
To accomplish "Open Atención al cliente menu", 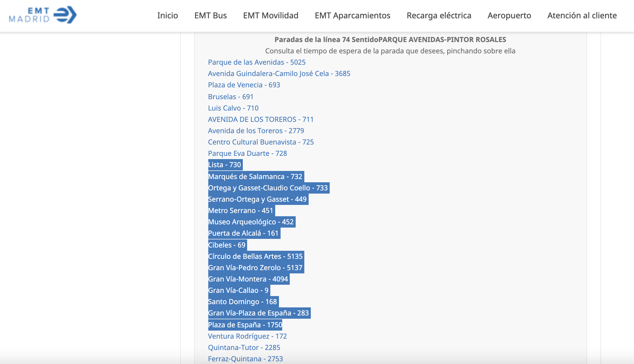I will (x=582, y=16).
